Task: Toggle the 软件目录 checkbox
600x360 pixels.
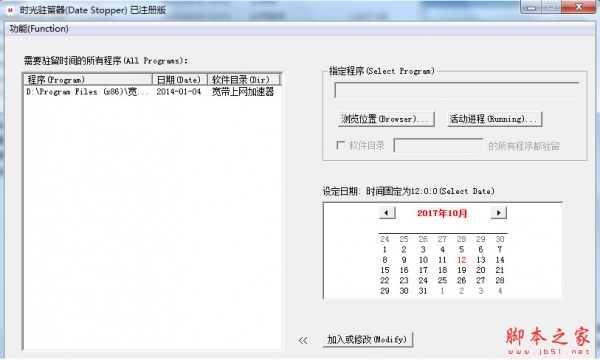Action: [x=340, y=145]
